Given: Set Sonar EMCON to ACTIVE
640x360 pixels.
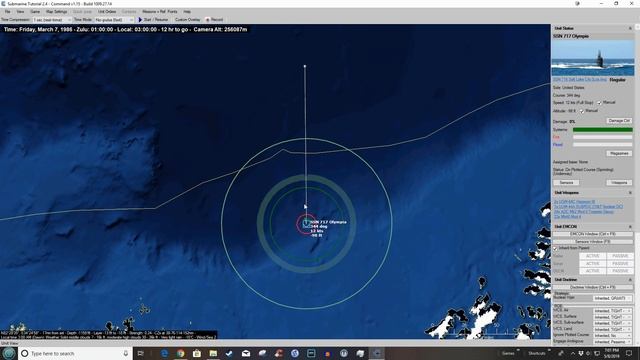Looking at the screenshot, I should (x=593, y=264).
